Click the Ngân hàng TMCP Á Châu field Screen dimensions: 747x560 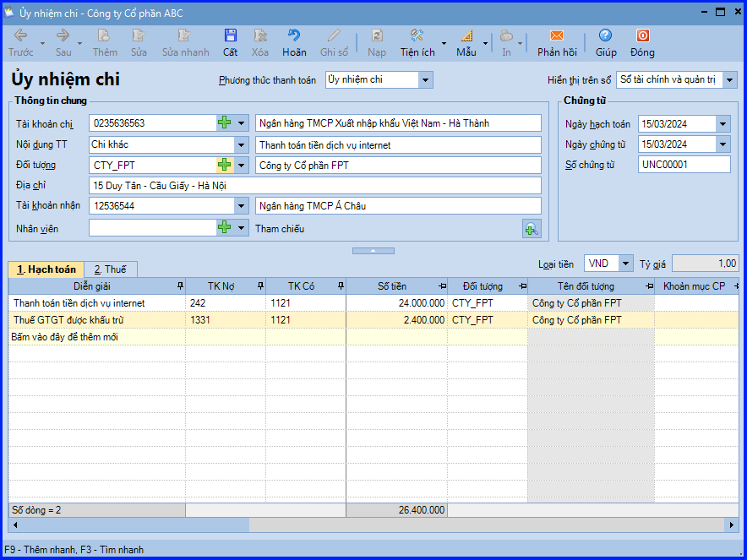click(398, 206)
